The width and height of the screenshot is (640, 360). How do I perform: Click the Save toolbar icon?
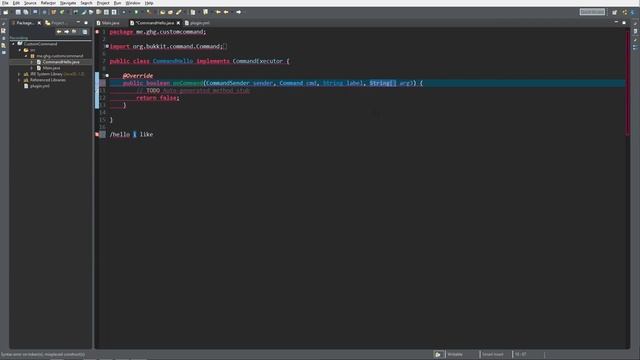tap(18, 12)
